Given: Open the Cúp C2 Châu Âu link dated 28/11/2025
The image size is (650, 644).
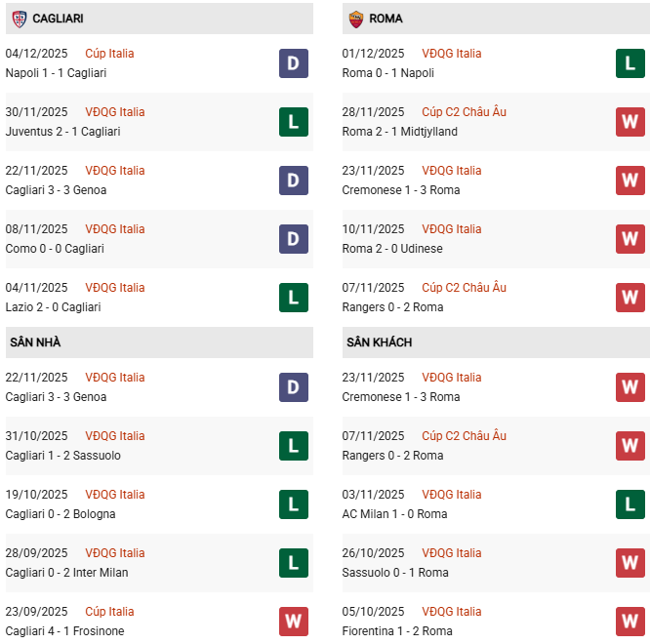Looking at the screenshot, I should pos(464,112).
